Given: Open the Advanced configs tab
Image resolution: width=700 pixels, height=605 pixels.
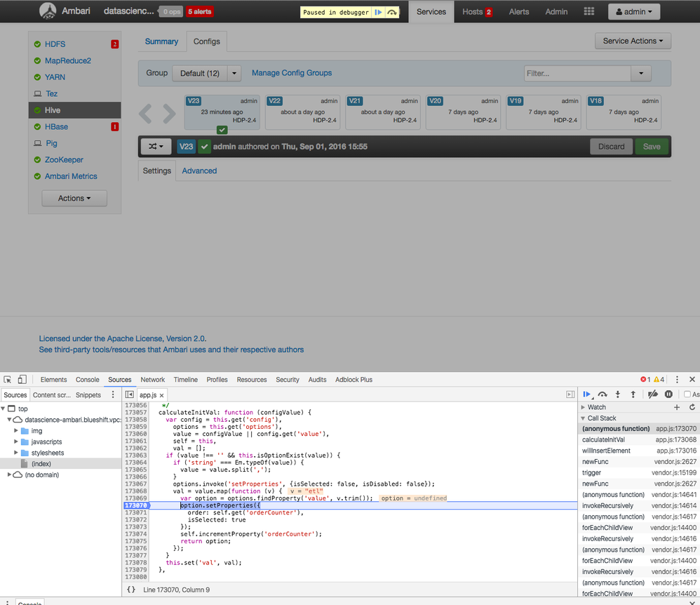Looking at the screenshot, I should click(199, 171).
